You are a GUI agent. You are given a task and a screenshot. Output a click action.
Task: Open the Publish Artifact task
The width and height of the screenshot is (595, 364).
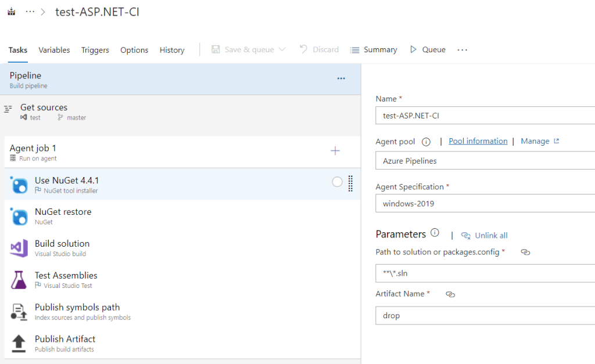coord(182,344)
